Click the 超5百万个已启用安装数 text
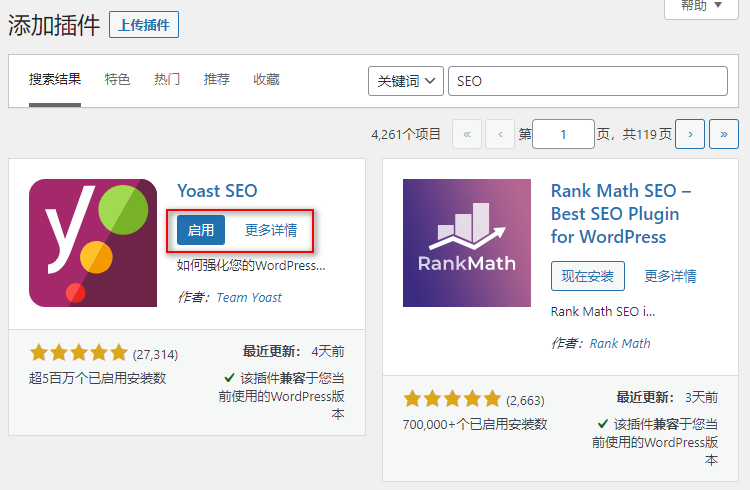Screen dimensions: 750x490 (98, 379)
